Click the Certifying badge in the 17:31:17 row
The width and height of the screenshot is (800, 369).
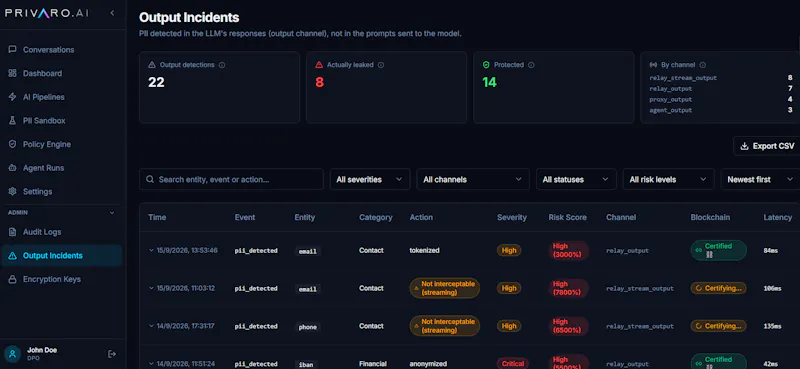point(718,326)
